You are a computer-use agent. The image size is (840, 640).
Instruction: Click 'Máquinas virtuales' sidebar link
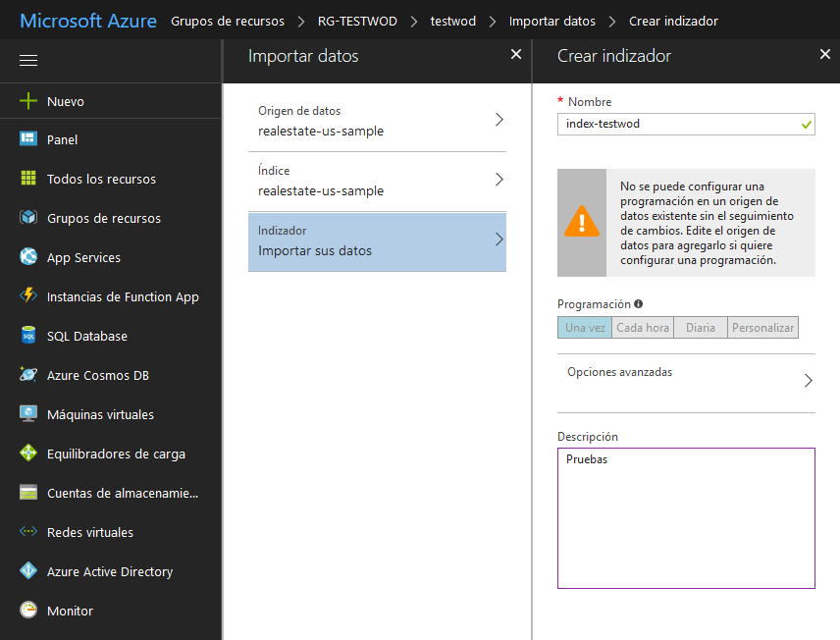(x=100, y=414)
